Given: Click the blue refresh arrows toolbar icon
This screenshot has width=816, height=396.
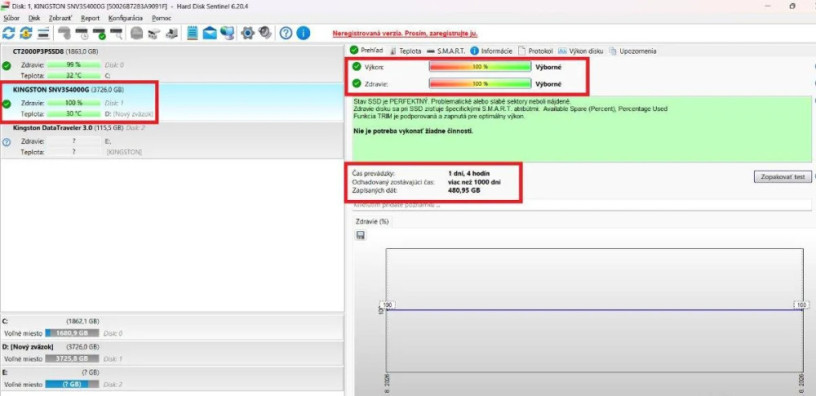Looking at the screenshot, I should (x=9, y=33).
